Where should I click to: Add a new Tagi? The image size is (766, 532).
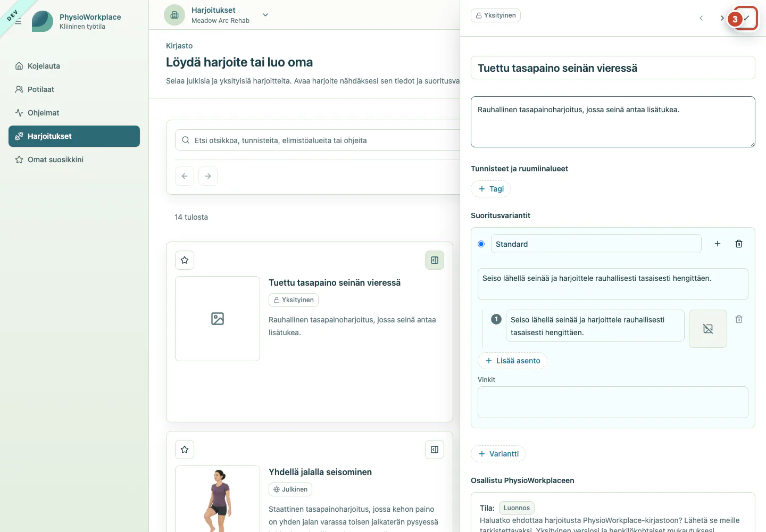tap(490, 189)
